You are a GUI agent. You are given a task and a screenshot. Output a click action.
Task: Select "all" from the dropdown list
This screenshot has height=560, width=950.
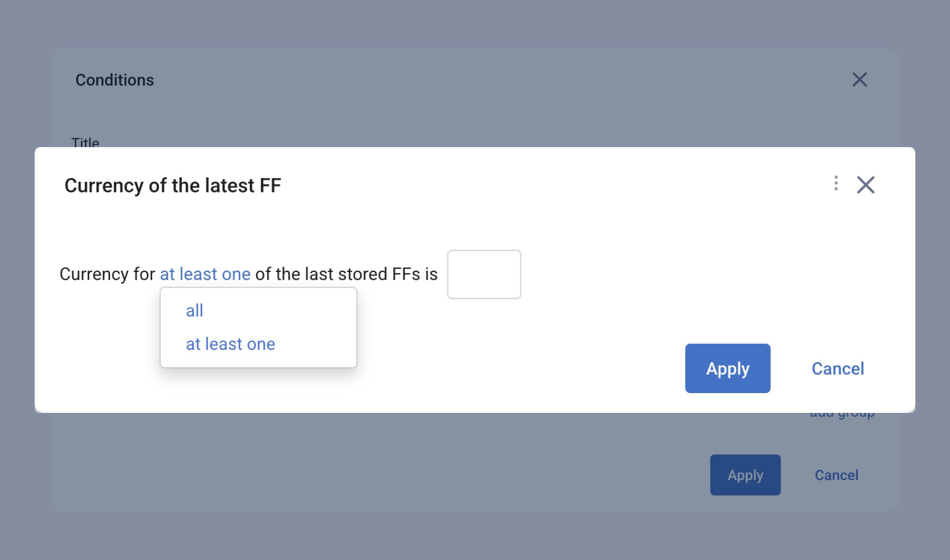pyautogui.click(x=194, y=310)
